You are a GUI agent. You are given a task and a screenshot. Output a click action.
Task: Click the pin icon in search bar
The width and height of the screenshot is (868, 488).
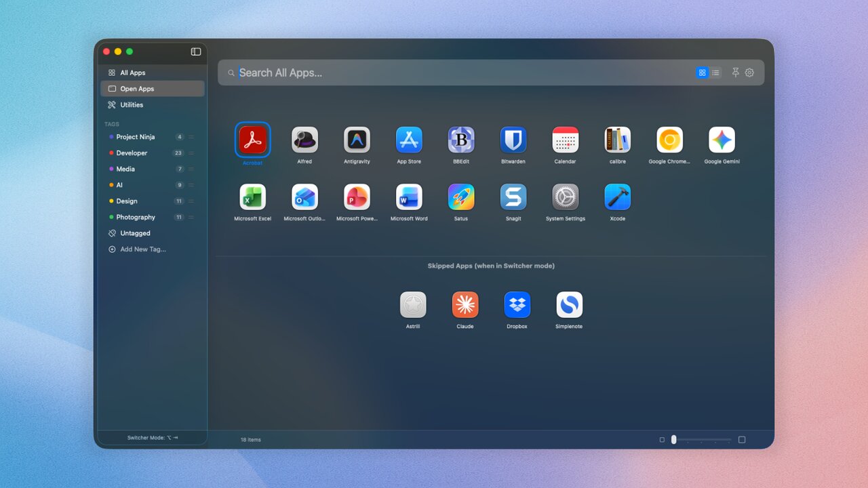(735, 73)
